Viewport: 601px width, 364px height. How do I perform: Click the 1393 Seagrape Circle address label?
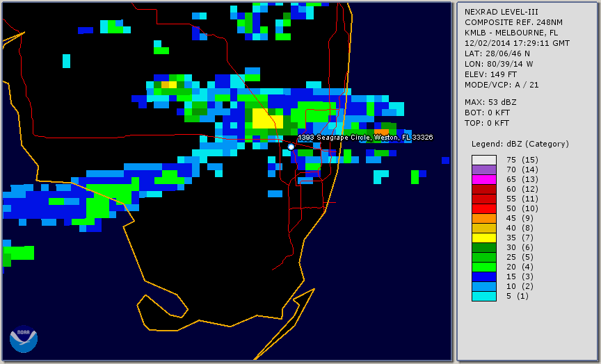click(365, 138)
